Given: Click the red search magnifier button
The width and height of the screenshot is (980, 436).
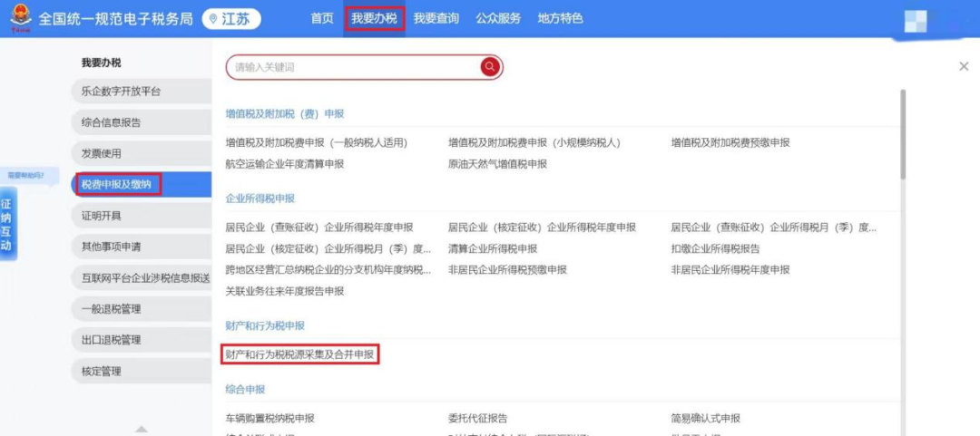Looking at the screenshot, I should 490,67.
